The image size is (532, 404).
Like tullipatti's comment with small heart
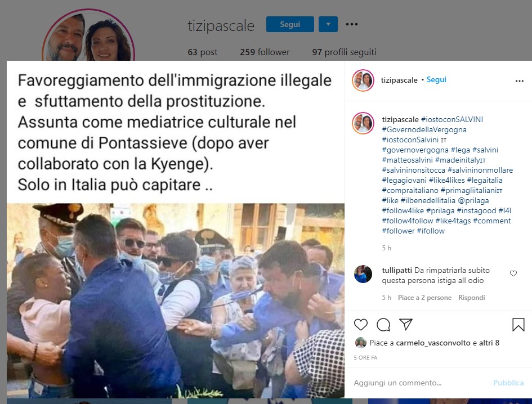(x=513, y=273)
